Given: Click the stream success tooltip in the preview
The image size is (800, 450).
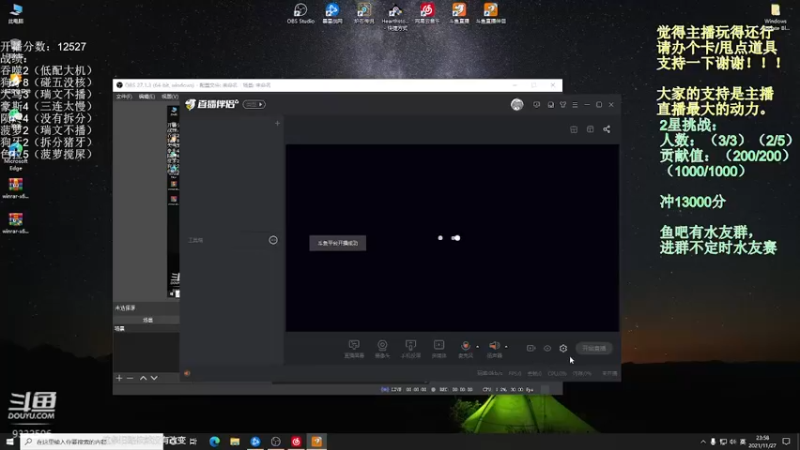Looking at the screenshot, I should pos(338,243).
